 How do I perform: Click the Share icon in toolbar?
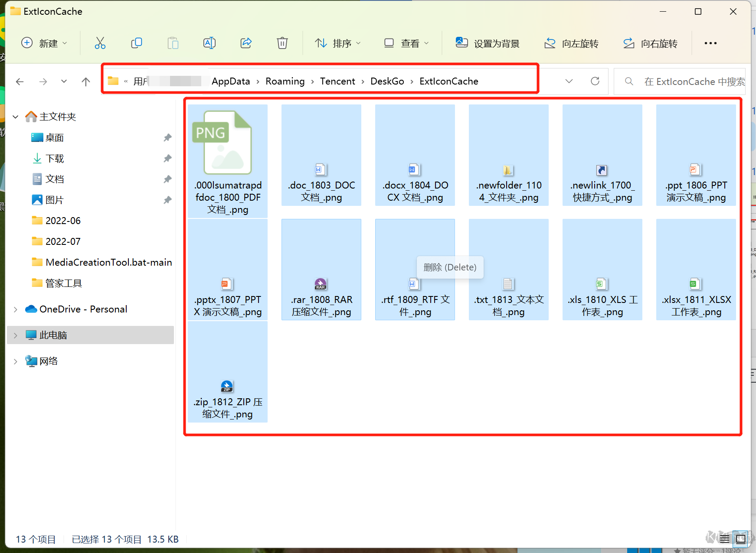tap(246, 43)
